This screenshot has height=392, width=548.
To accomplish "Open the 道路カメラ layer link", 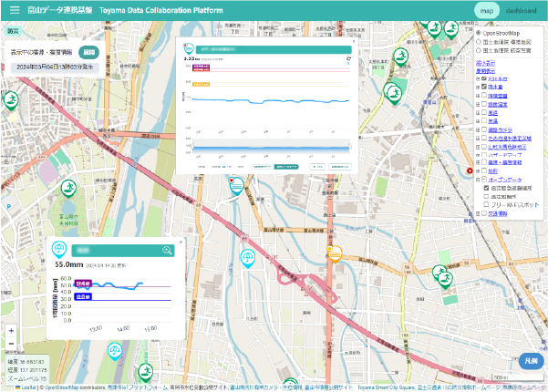I will pos(500,129).
